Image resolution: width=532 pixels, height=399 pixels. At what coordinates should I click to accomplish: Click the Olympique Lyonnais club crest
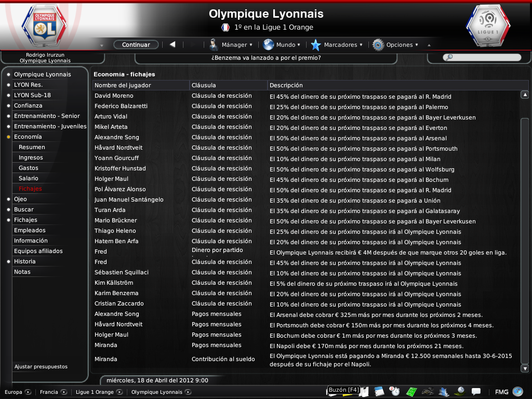45,27
